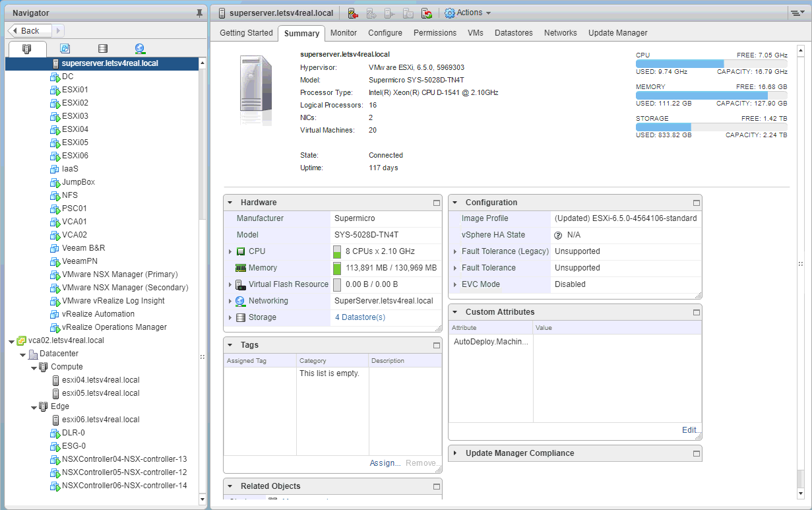Open the Actions dropdown menu
Image resolution: width=812 pixels, height=510 pixels.
pyautogui.click(x=468, y=13)
